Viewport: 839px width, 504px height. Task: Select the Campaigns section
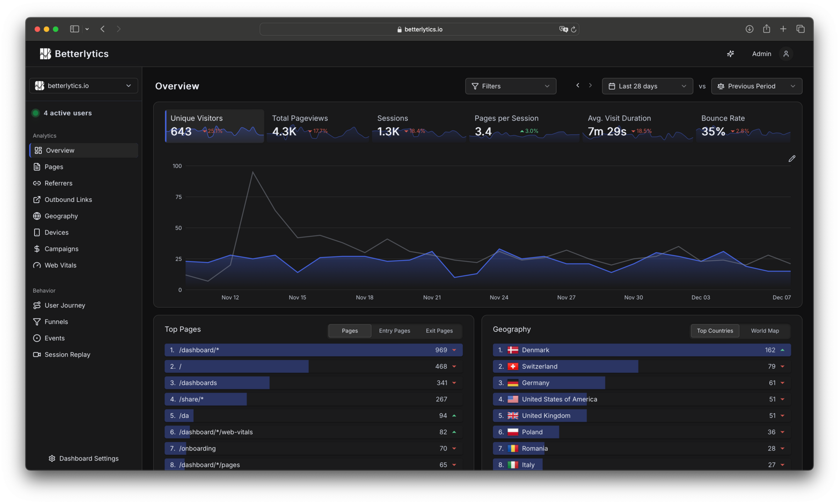(x=61, y=248)
